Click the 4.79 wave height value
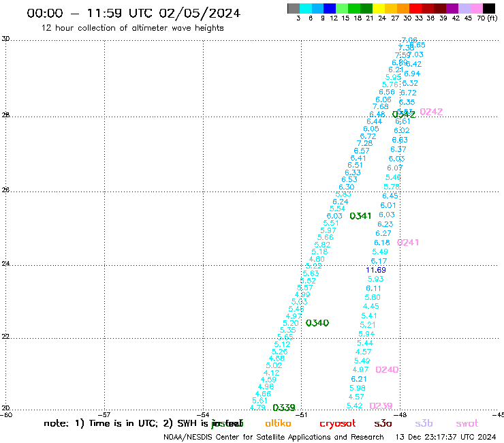The image size is (504, 443). (x=257, y=408)
